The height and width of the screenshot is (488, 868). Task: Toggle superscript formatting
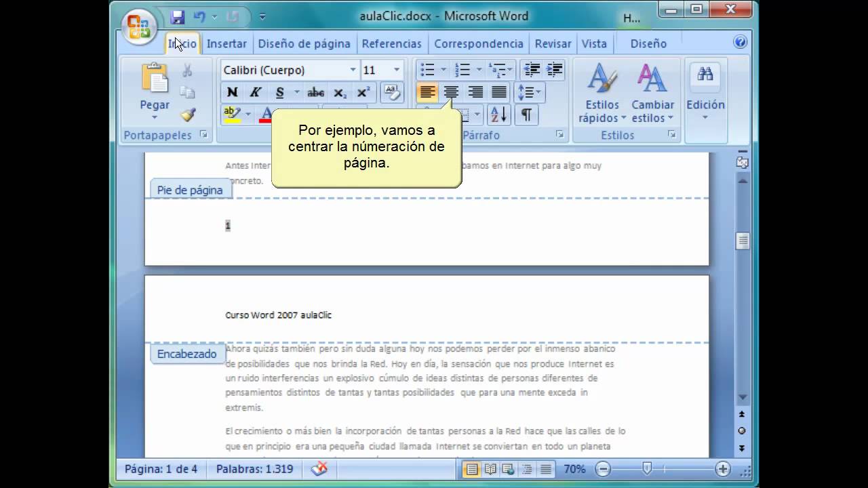(x=363, y=92)
